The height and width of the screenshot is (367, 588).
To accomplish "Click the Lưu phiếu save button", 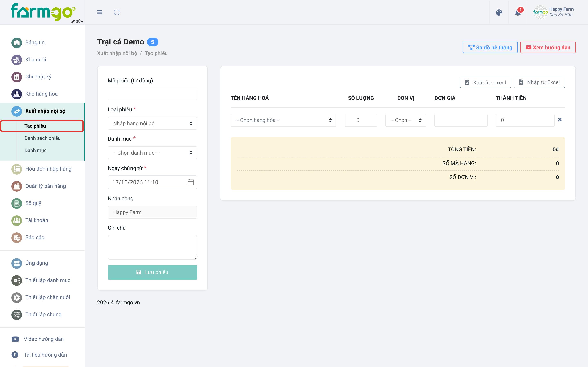I will point(152,272).
